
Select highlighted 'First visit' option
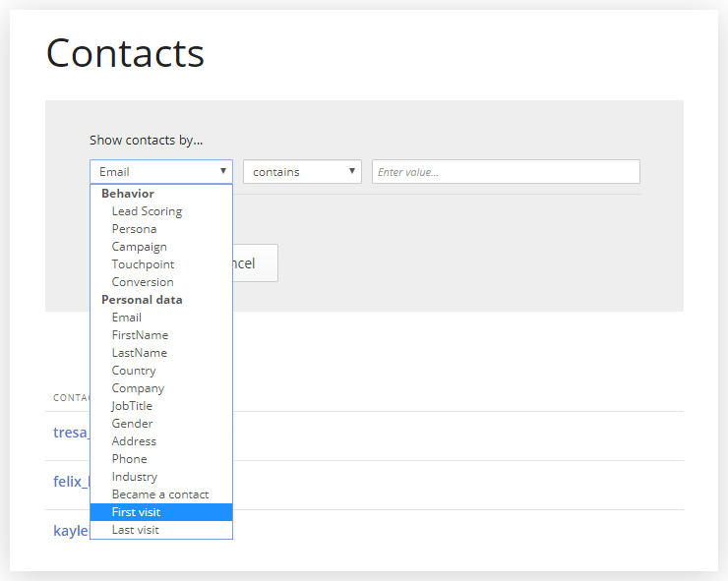pos(136,512)
